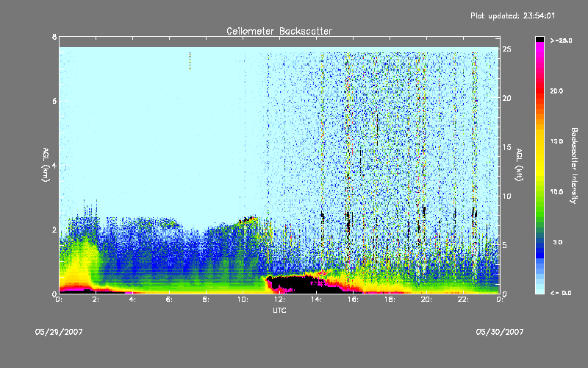Image resolution: width=588 pixels, height=368 pixels.
Task: Click the "16:" UTC hour tick
Action: pyautogui.click(x=353, y=300)
